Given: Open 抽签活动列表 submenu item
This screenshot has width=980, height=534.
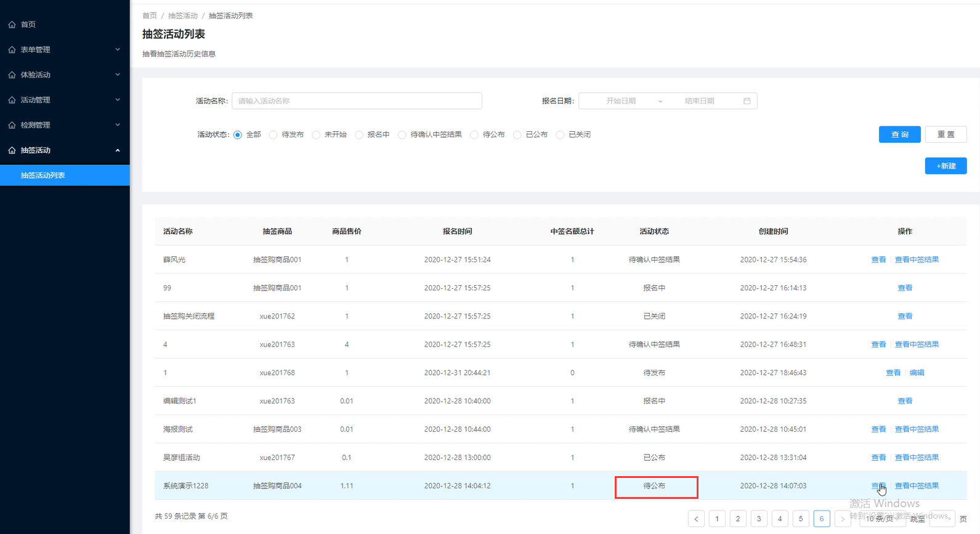Looking at the screenshot, I should pos(65,176).
